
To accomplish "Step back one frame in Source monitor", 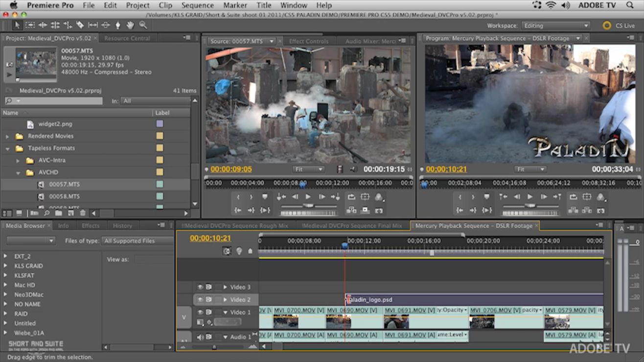I will click(295, 197).
